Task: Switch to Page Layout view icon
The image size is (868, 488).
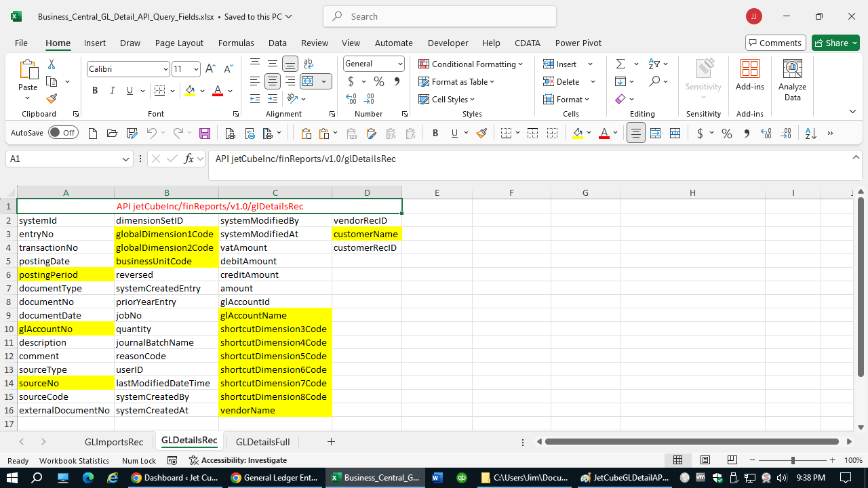Action: pos(705,460)
